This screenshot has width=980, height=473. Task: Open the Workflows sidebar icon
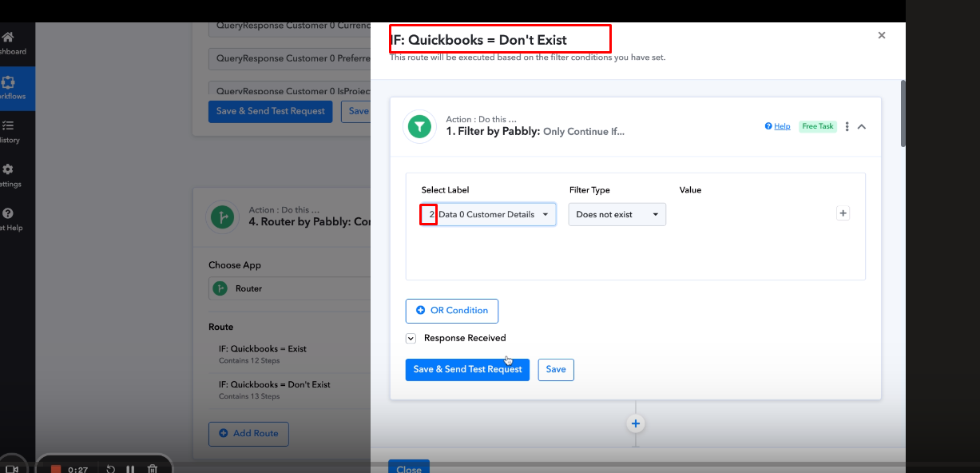8,81
